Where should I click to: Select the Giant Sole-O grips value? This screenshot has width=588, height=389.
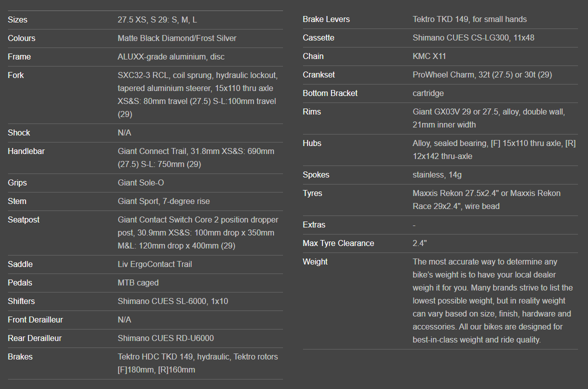(x=140, y=183)
